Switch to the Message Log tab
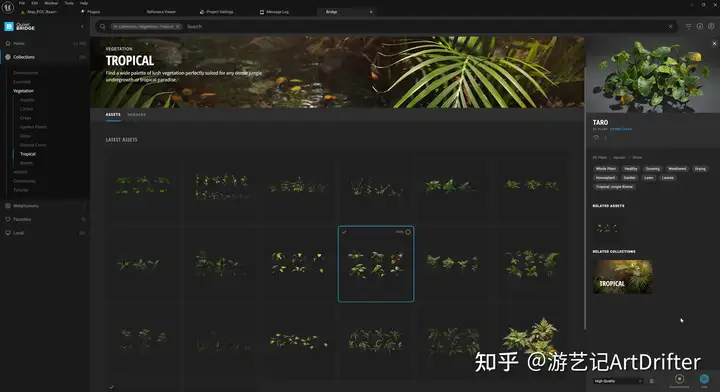 click(x=275, y=11)
